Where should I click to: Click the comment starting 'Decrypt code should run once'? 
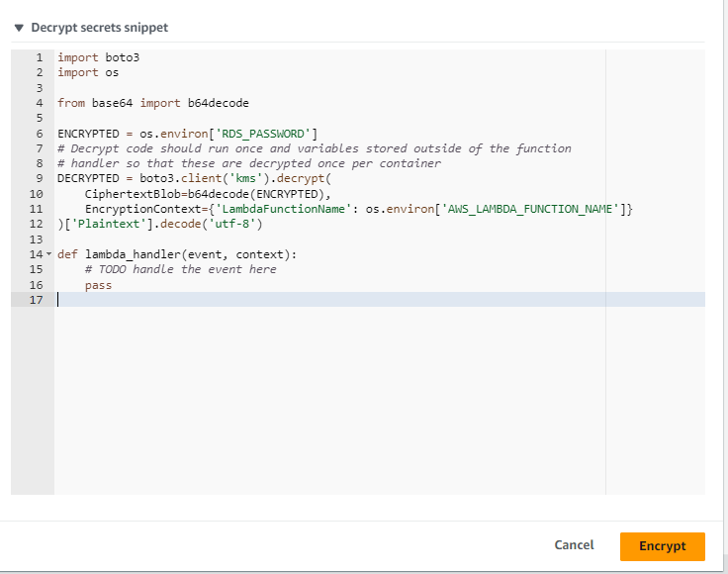point(315,148)
